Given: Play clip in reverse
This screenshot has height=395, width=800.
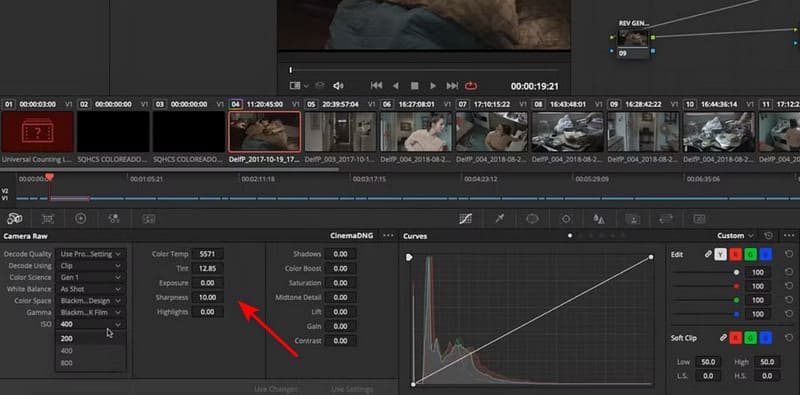Looking at the screenshot, I should point(395,86).
